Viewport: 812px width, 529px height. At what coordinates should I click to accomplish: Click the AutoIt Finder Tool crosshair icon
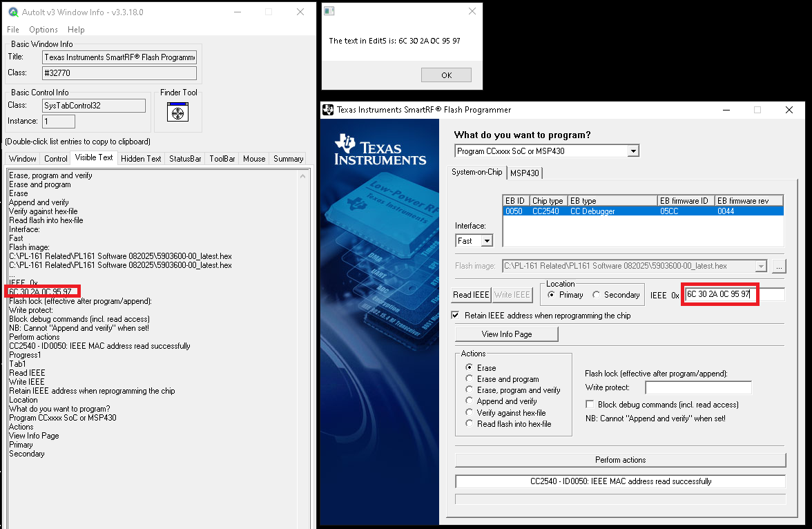tap(177, 112)
